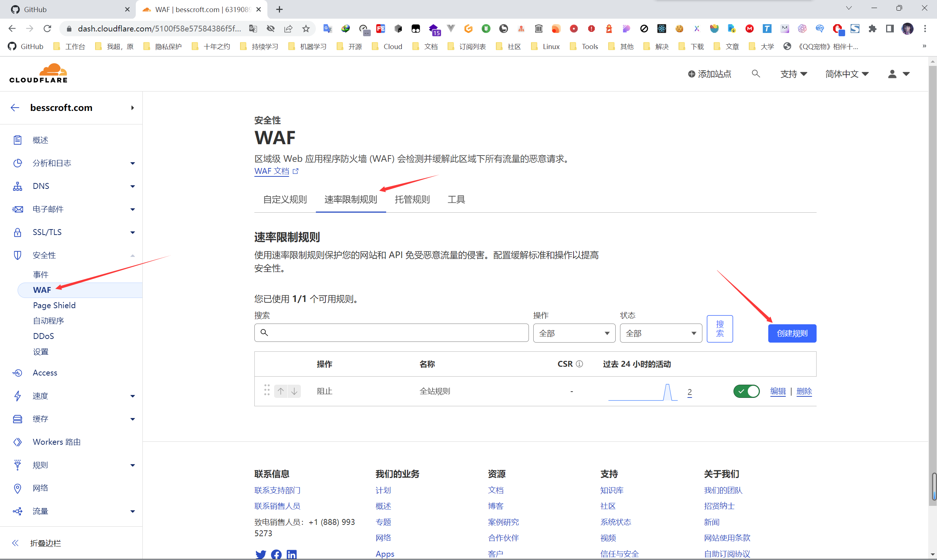Screen dimensions: 937x560
Task: Click the Google Translate icon in address bar
Action: pyautogui.click(x=253, y=29)
